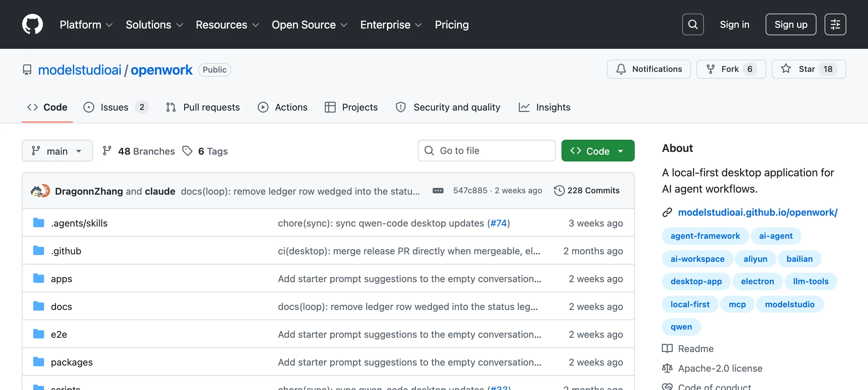Expand the Resources menu
The width and height of the screenshot is (868, 390).
pos(227,24)
